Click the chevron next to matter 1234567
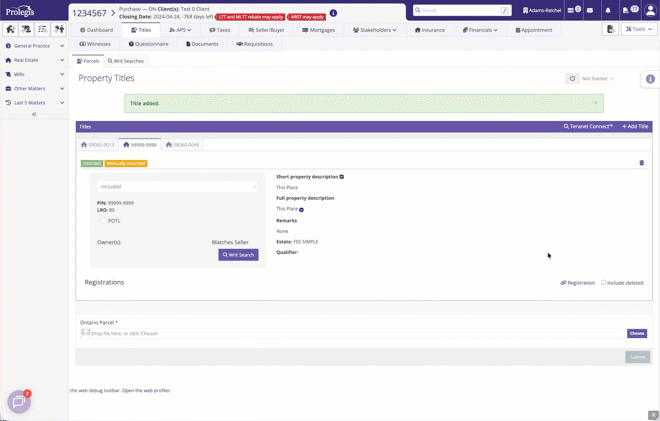Image resolution: width=660 pixels, height=421 pixels. 113,13
